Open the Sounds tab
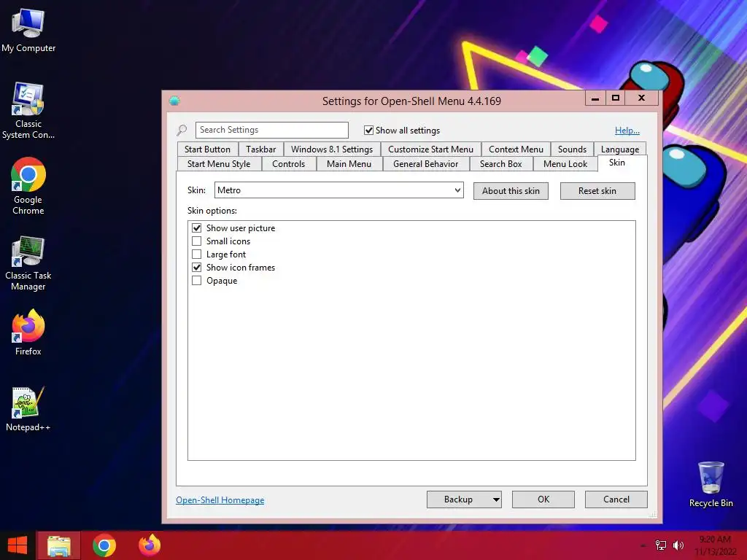The width and height of the screenshot is (747, 560). 572,149
